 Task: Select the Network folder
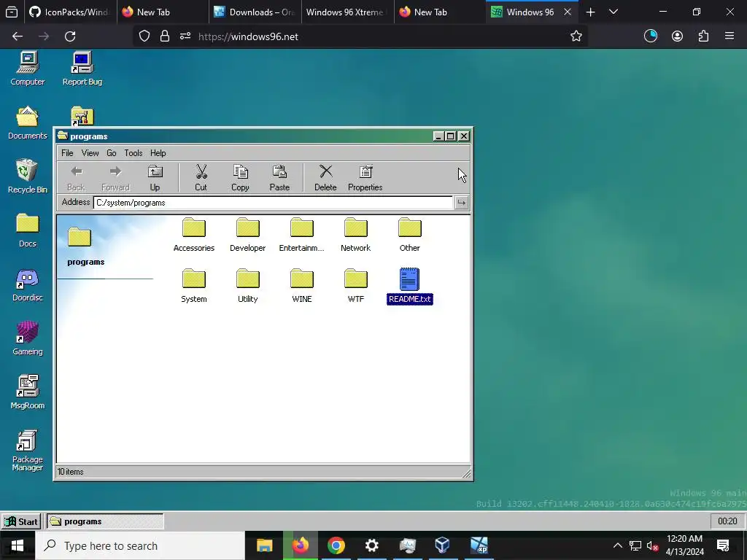(356, 235)
